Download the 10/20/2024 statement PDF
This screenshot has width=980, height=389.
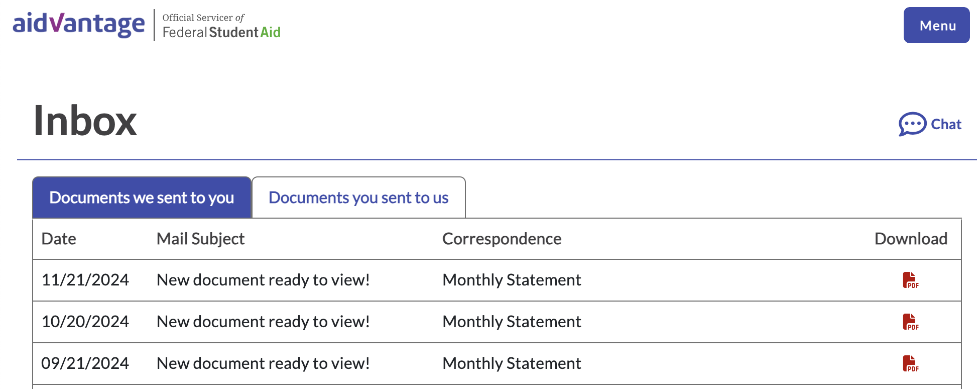pos(910,322)
